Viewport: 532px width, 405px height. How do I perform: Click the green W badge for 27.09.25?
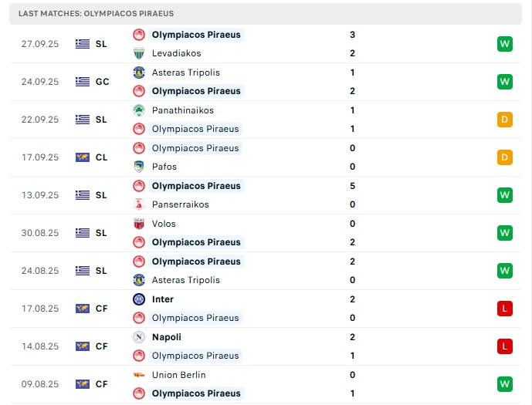point(505,44)
